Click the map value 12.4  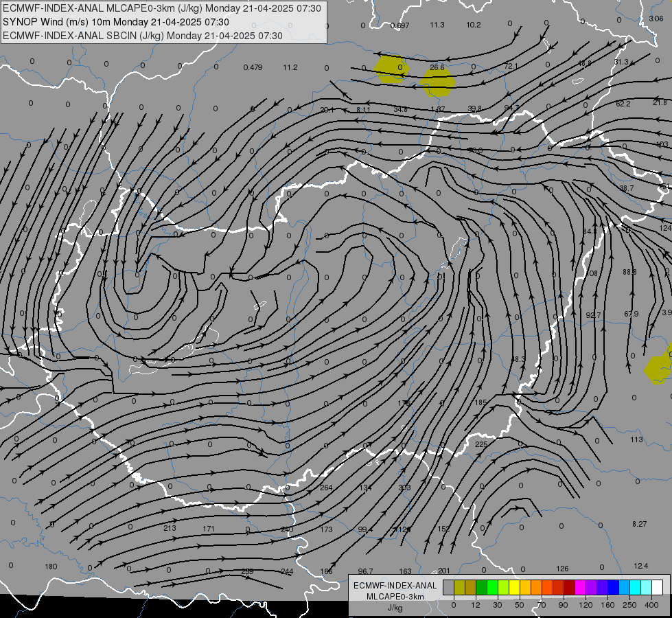click(640, 566)
